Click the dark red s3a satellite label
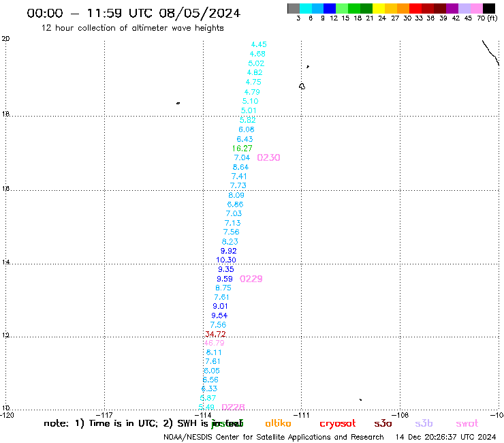This screenshot has width=504, height=443. point(383,424)
